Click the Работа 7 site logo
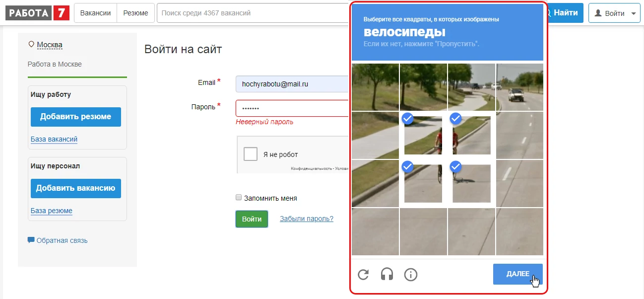Screen dimensions: 644x299 [37, 13]
